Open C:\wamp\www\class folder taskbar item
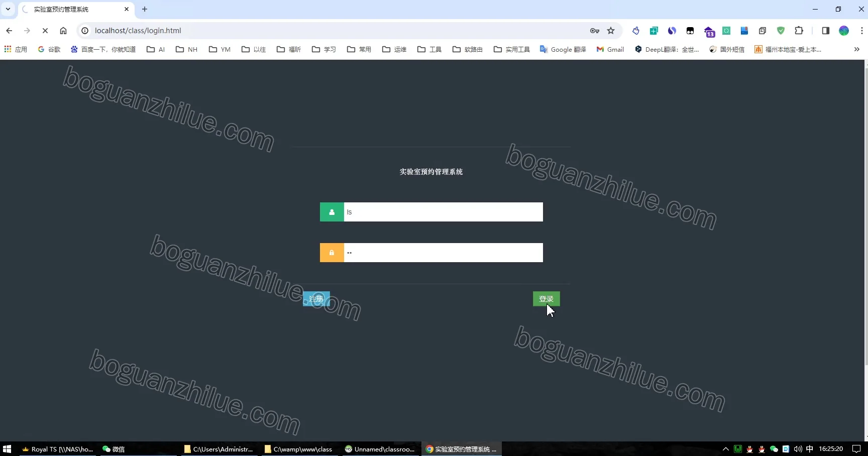 point(298,449)
